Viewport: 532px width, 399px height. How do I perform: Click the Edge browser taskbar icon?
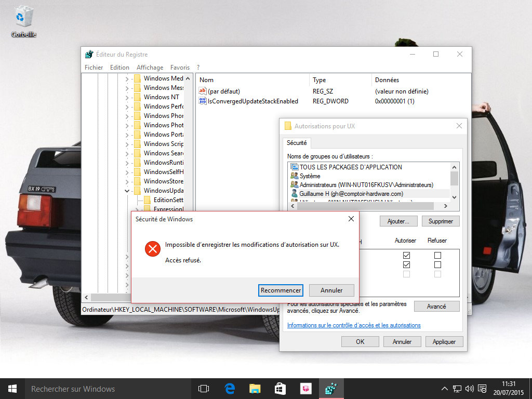230,389
